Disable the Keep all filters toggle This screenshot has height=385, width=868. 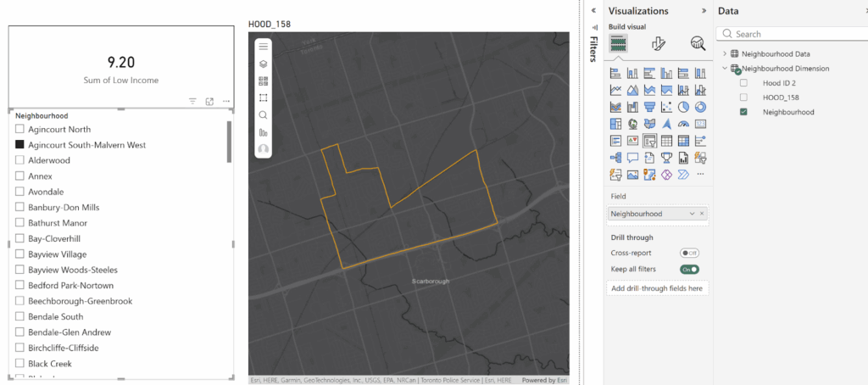point(689,269)
